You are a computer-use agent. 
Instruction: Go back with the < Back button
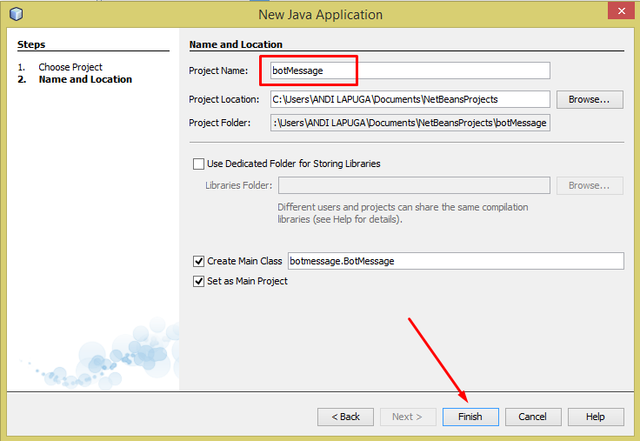click(345, 416)
